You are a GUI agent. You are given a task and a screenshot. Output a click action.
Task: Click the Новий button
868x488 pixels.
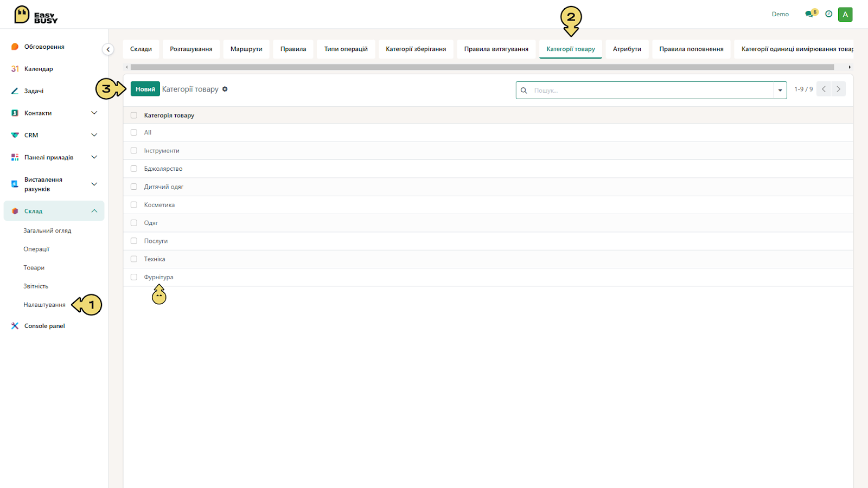point(145,89)
